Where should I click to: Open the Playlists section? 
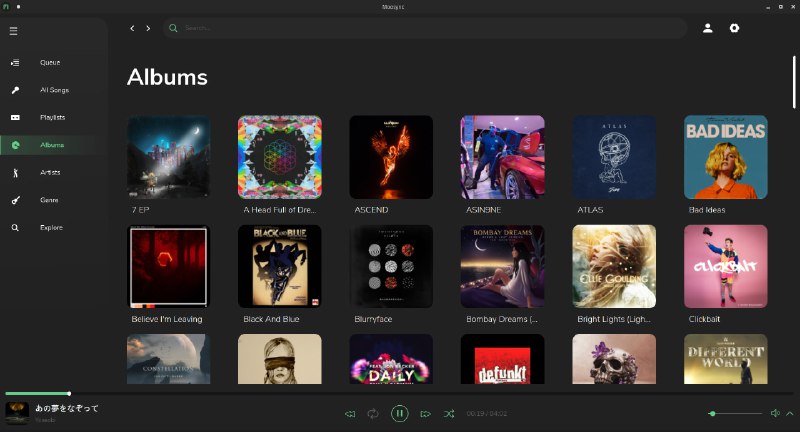pyautogui.click(x=52, y=117)
